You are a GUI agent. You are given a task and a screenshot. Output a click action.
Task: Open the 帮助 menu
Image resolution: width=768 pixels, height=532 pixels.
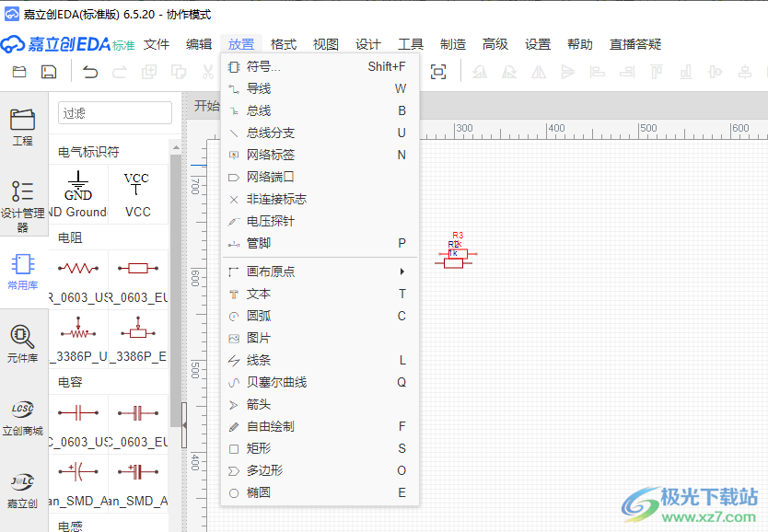[580, 44]
